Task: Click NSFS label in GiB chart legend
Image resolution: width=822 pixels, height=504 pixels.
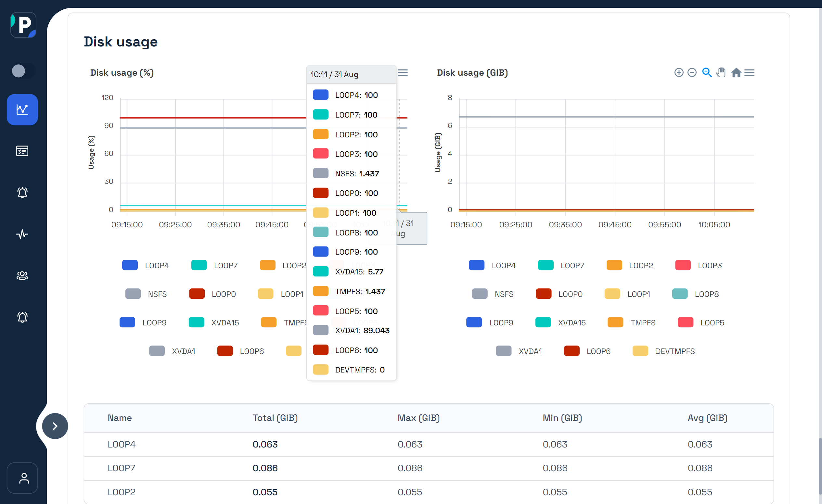Action: [504, 294]
